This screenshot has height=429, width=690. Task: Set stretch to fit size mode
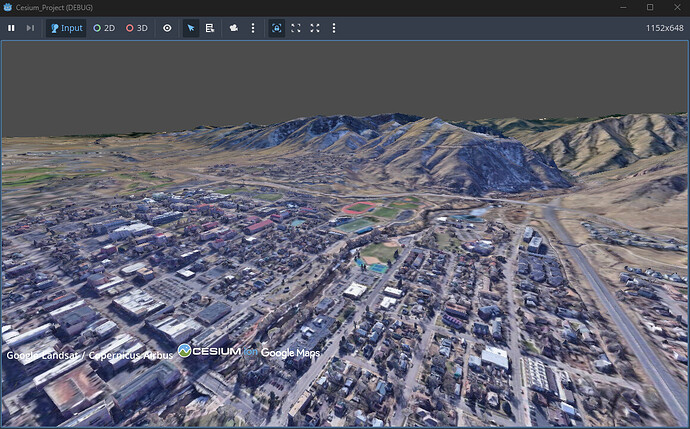(315, 28)
